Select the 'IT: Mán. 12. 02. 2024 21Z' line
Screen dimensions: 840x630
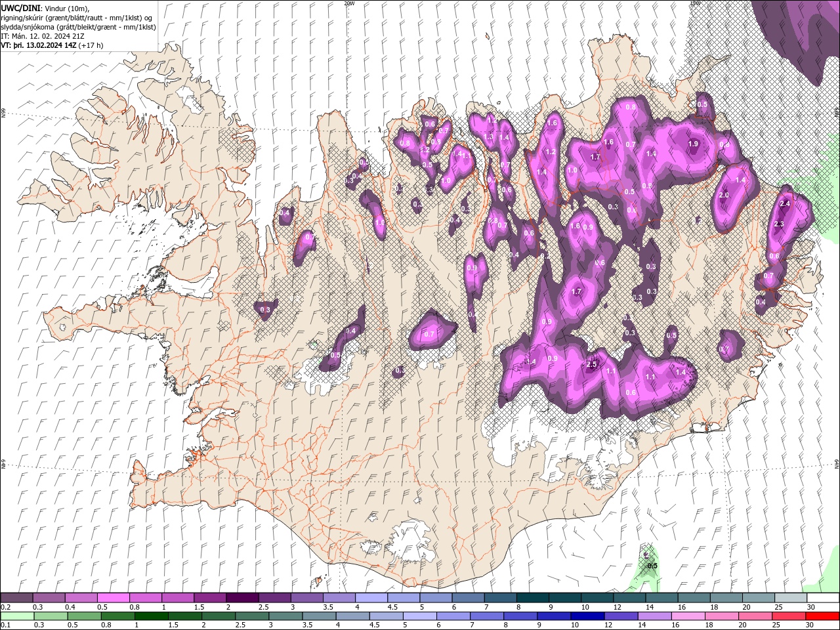pos(43,36)
